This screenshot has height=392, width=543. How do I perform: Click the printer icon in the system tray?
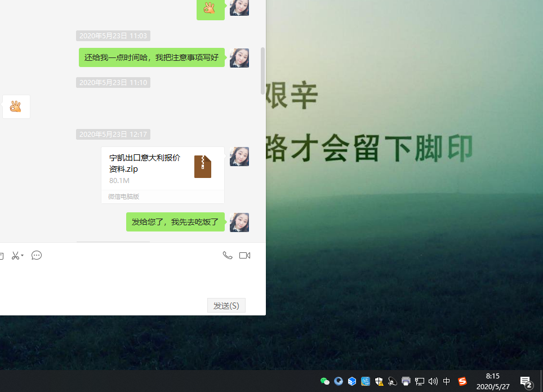[406, 381]
